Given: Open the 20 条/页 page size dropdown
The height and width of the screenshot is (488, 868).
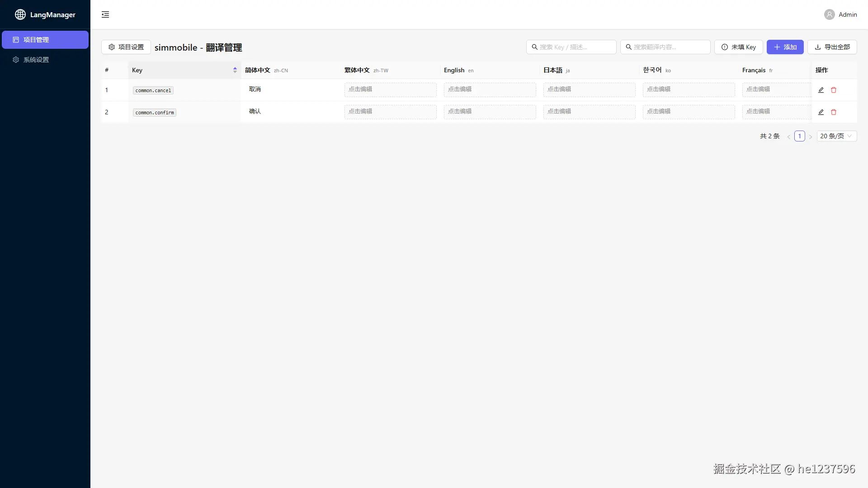Looking at the screenshot, I should pyautogui.click(x=836, y=136).
